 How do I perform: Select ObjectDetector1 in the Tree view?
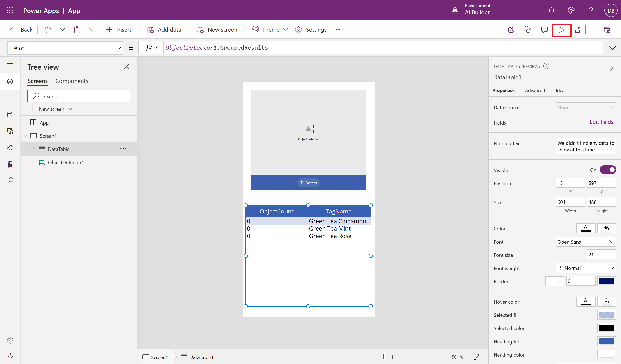pyautogui.click(x=66, y=162)
